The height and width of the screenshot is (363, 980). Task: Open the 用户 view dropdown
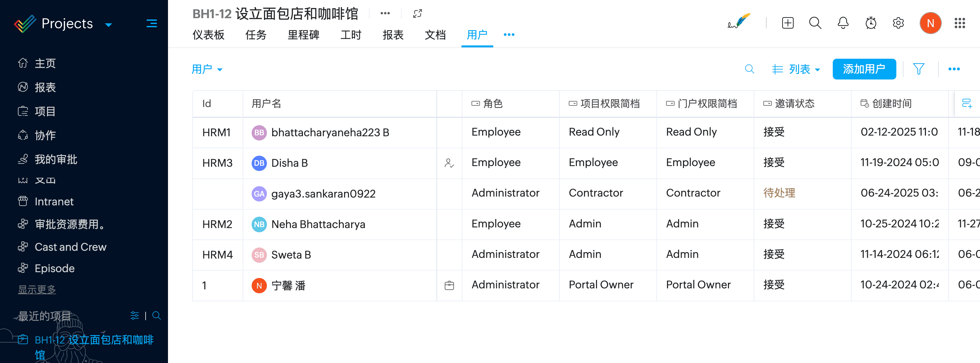coord(207,69)
